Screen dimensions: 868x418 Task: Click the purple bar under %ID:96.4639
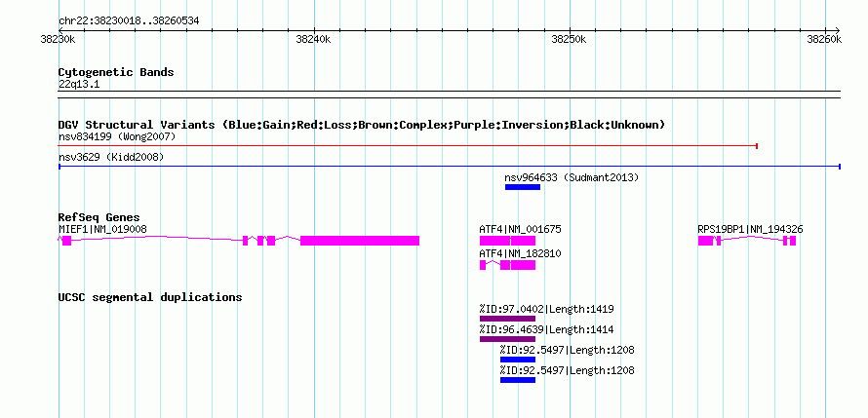(x=507, y=339)
